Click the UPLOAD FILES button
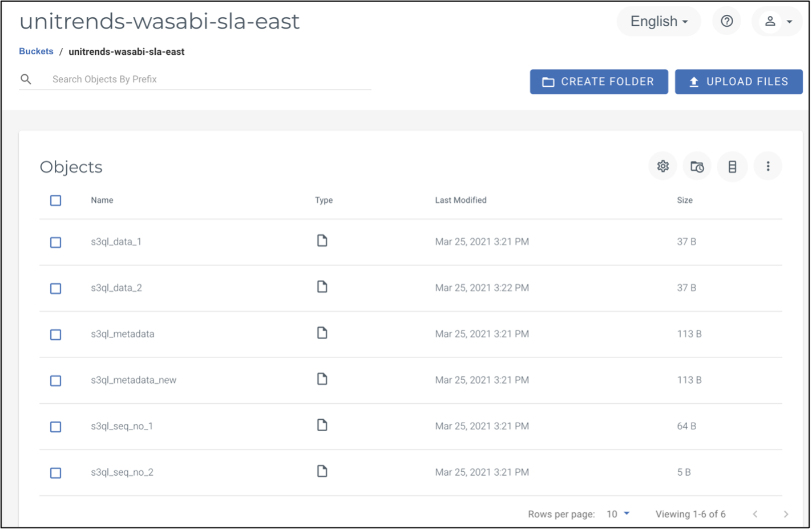The width and height of the screenshot is (812, 530). click(x=738, y=82)
